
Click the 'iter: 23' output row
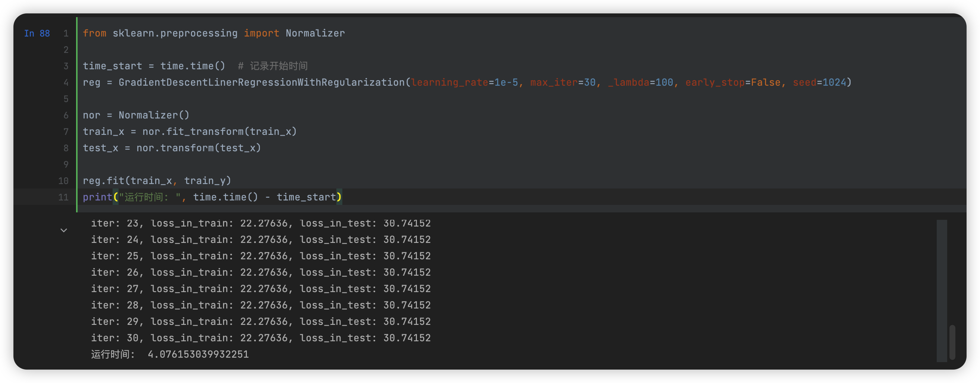coord(261,223)
